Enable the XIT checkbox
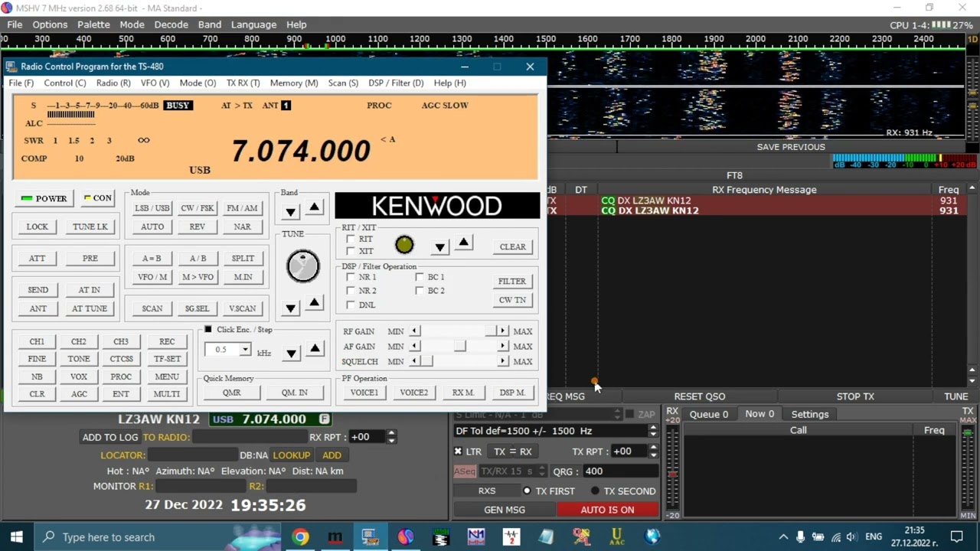The image size is (980, 551). tap(351, 251)
